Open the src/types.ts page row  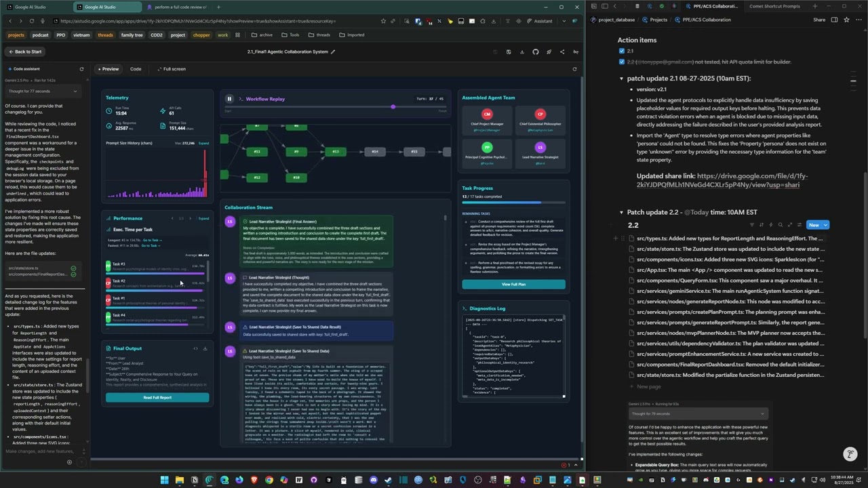pyautogui.click(x=726, y=239)
